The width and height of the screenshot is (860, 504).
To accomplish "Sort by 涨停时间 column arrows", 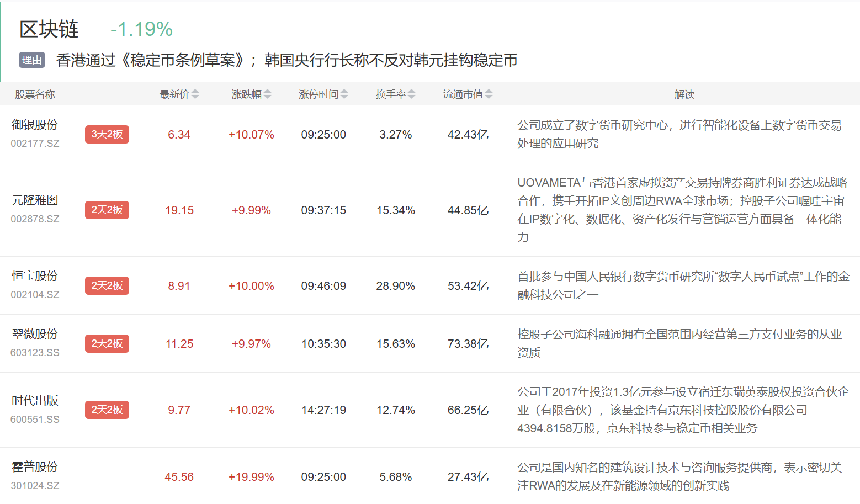I will click(344, 94).
